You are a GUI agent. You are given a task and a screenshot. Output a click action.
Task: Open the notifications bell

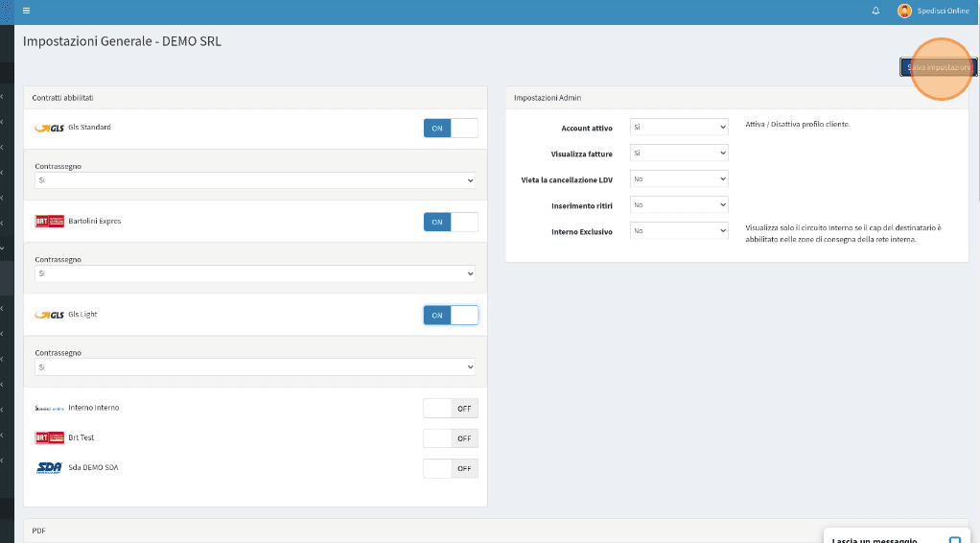[875, 11]
